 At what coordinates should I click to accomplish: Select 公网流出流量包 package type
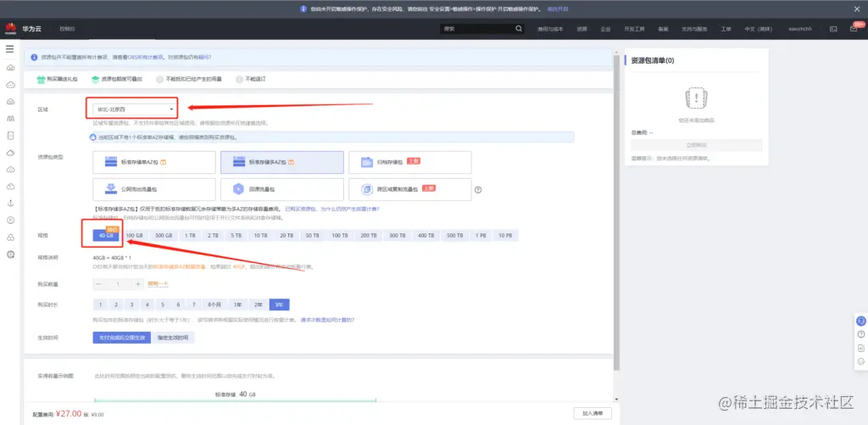pos(154,189)
